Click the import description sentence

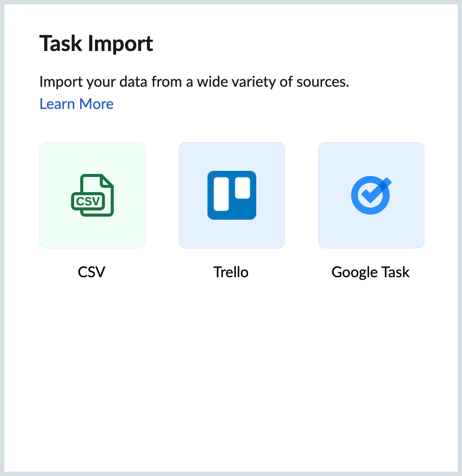194,82
